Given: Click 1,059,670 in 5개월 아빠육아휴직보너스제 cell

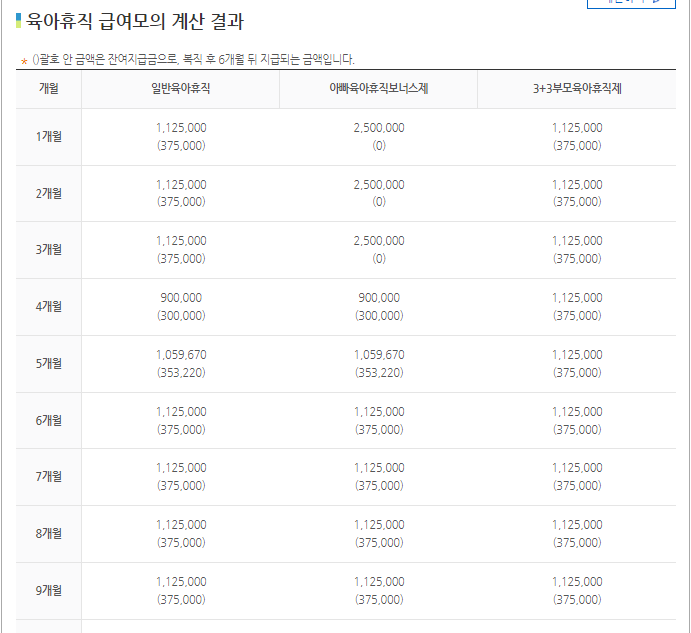Looking at the screenshot, I should 379,355.
